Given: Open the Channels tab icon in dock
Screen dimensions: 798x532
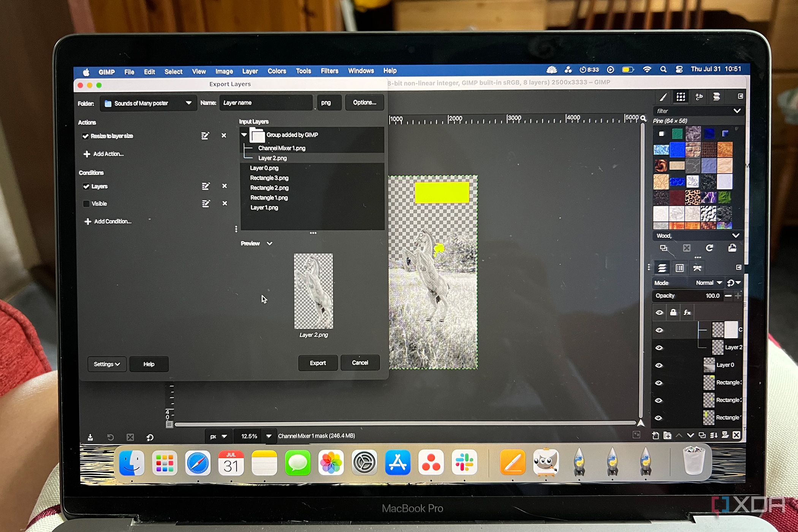Looking at the screenshot, I should click(679, 268).
